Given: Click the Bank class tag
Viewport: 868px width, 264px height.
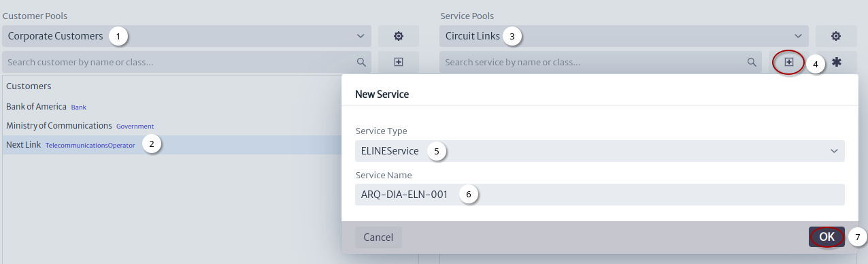Looking at the screenshot, I should tap(79, 108).
